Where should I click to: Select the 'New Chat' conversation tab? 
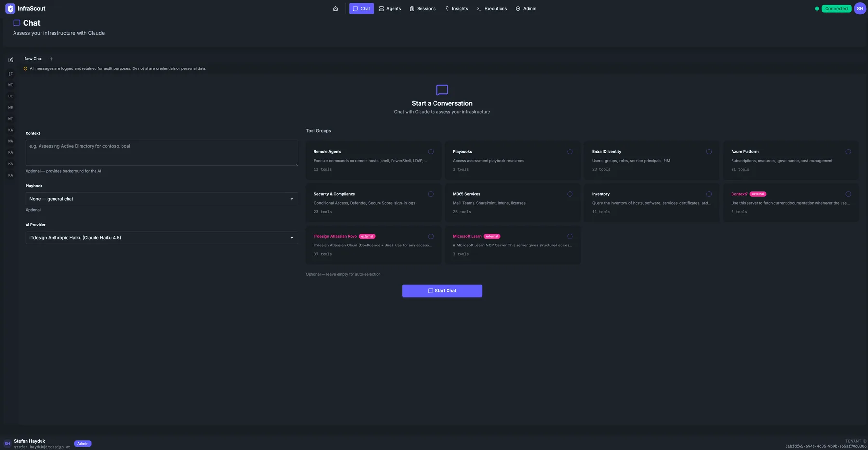pyautogui.click(x=33, y=59)
